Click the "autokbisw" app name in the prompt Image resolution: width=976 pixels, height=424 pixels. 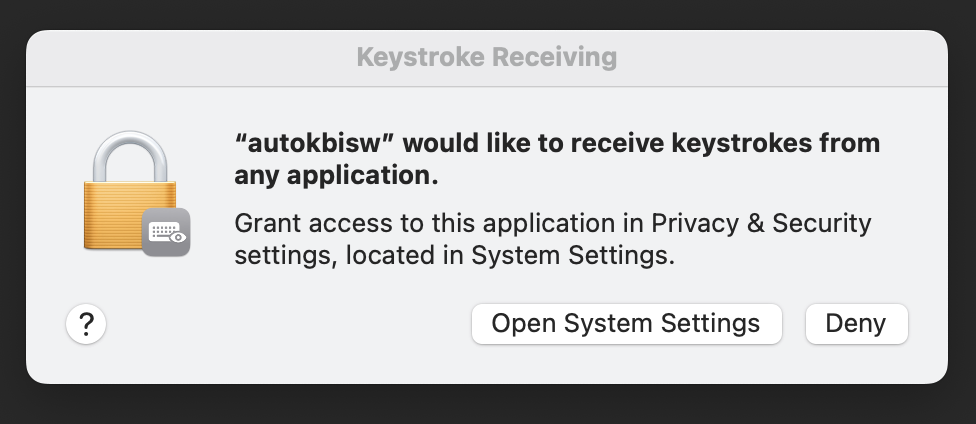tap(317, 143)
